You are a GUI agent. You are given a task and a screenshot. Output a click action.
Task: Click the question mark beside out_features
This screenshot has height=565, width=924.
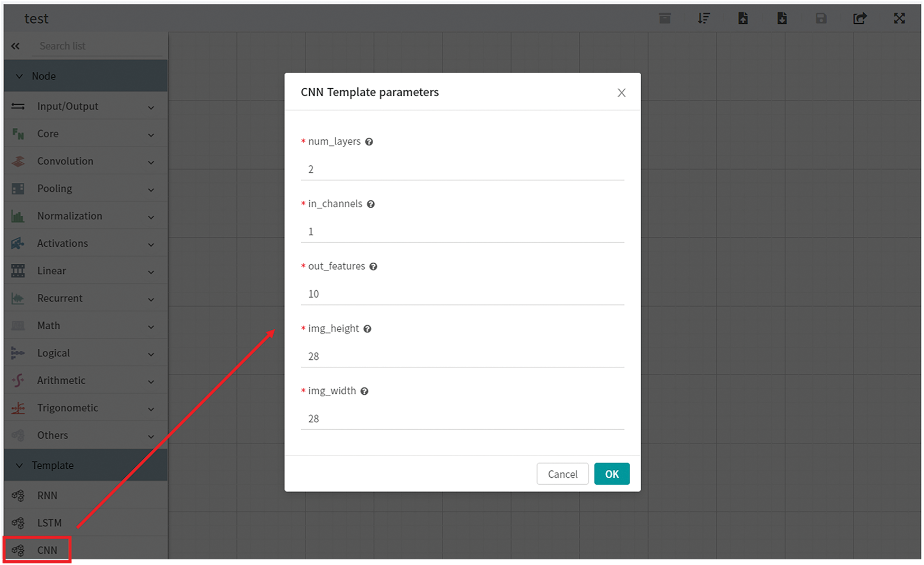point(373,266)
